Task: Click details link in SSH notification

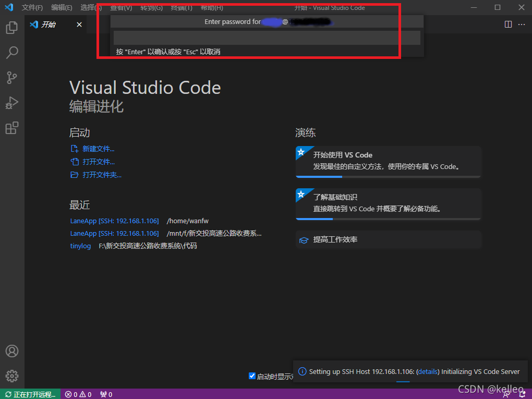Action: point(428,371)
